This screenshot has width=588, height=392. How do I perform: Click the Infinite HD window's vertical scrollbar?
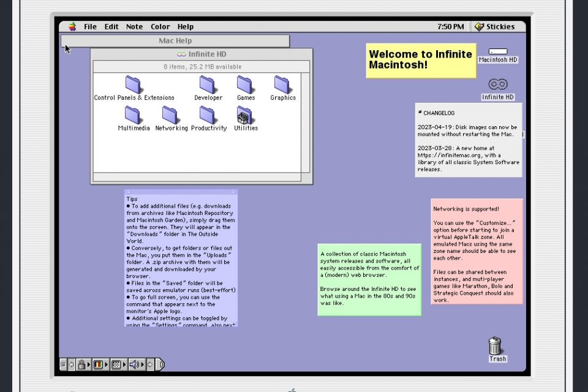coord(306,123)
